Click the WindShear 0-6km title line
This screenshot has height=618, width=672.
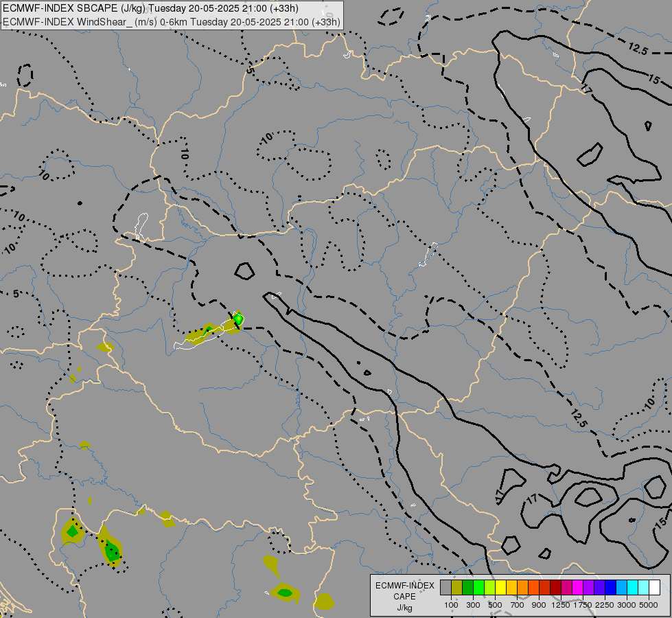click(x=172, y=22)
